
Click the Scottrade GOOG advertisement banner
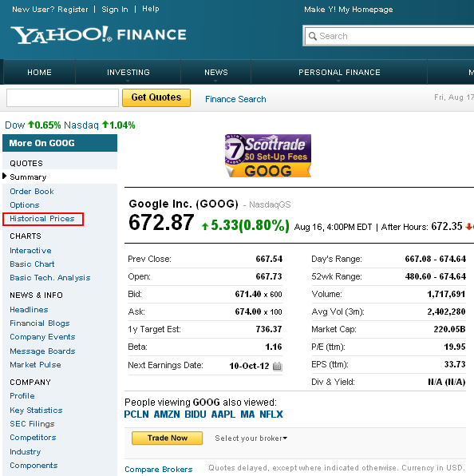pos(268,156)
